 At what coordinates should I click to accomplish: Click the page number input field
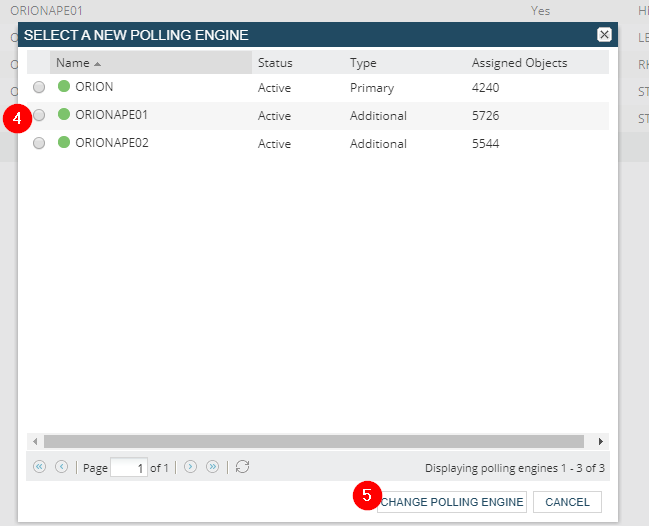(129, 468)
